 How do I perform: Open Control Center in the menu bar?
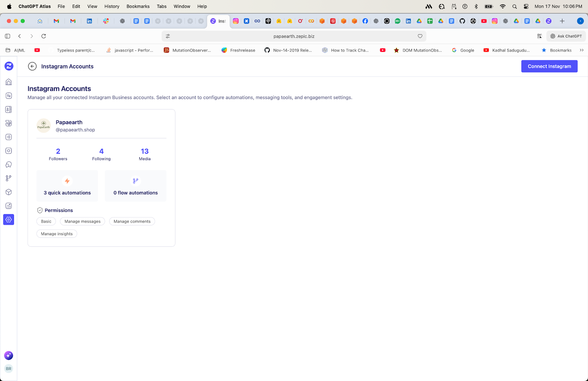pos(526,6)
